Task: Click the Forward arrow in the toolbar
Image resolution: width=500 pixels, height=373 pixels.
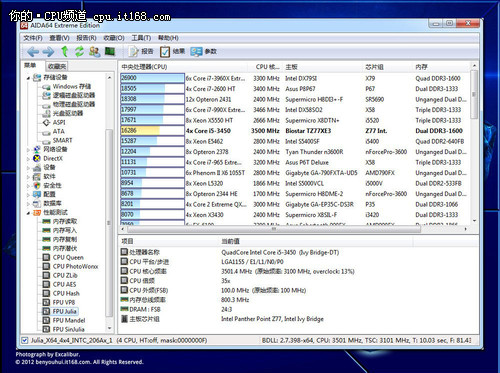Action: coord(48,52)
